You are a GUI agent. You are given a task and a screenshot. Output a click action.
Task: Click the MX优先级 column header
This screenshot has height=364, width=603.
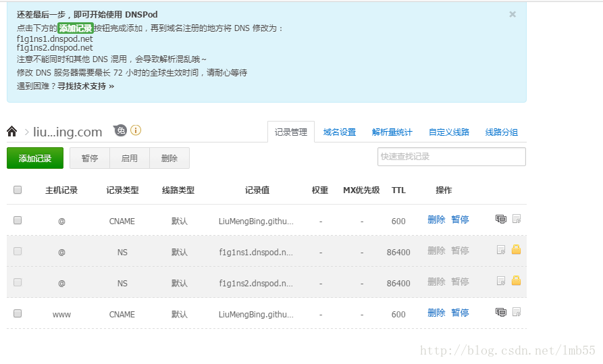[361, 190]
